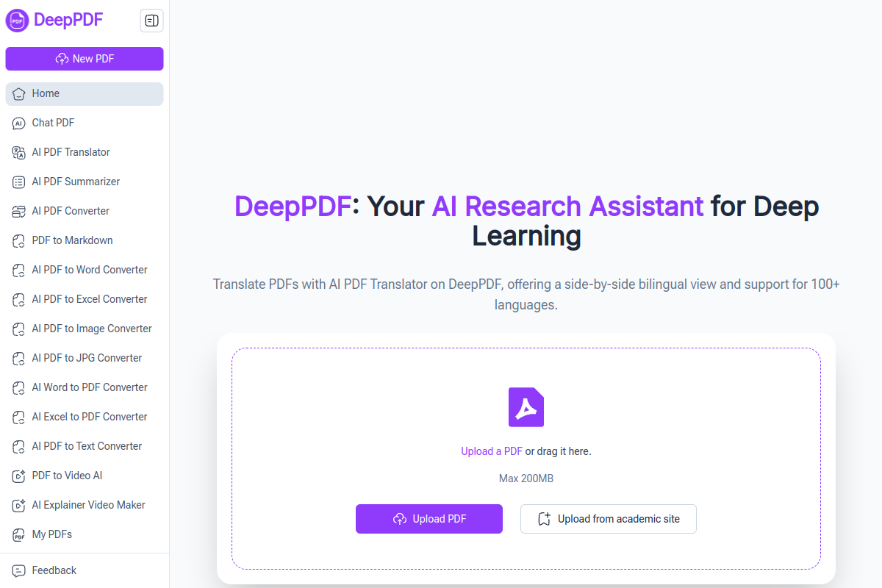Click the AI Explainer Video Maker icon
The height and width of the screenshot is (588, 882).
(19, 506)
